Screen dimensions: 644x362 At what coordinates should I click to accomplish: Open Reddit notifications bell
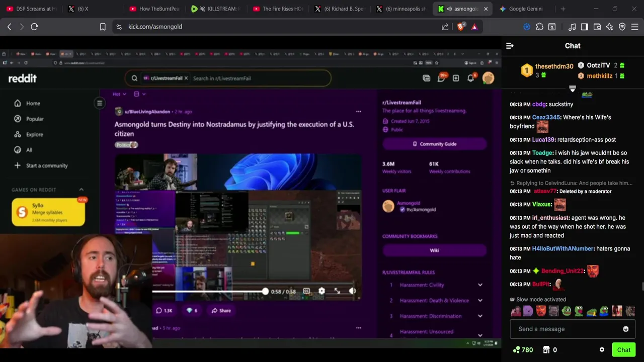(x=471, y=78)
